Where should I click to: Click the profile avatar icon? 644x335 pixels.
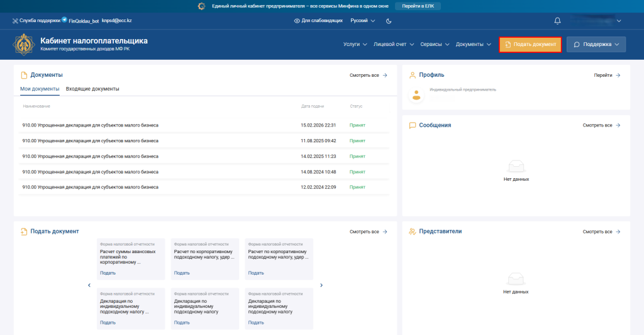(x=415, y=96)
